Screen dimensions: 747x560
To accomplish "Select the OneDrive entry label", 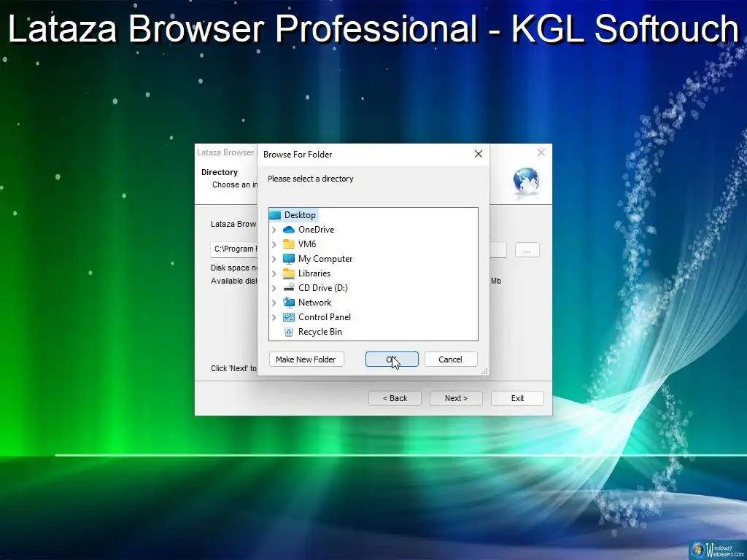I will click(317, 230).
